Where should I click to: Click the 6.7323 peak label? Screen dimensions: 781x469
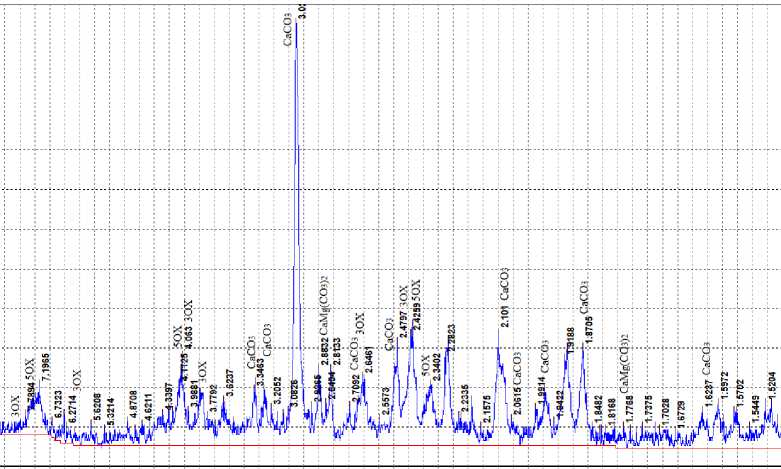tap(59, 404)
